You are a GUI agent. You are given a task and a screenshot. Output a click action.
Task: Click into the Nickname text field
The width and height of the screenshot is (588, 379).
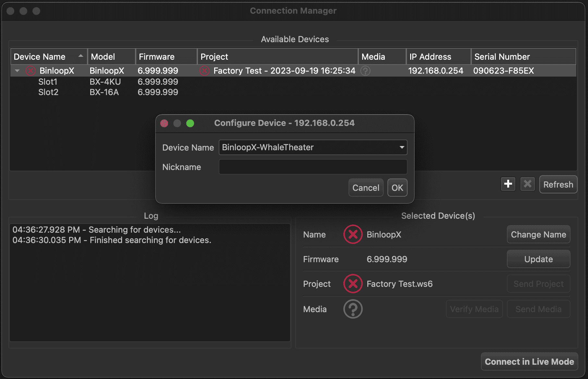click(313, 167)
